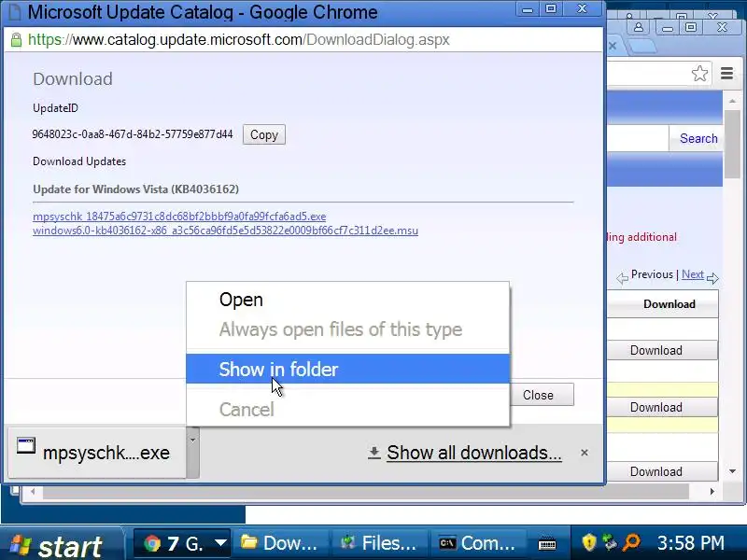Image resolution: width=747 pixels, height=560 pixels.
Task: Switch to the Files... taskbar item
Action: 380,543
